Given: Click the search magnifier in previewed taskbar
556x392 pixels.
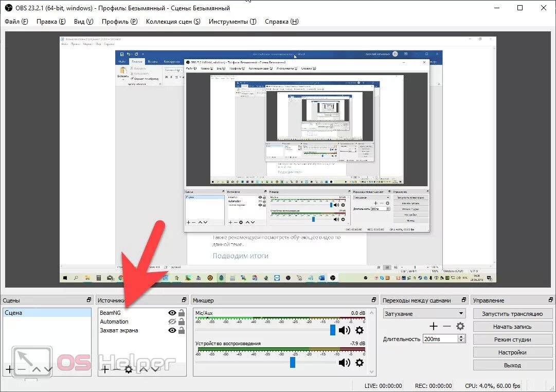Looking at the screenshot, I should (76, 278).
